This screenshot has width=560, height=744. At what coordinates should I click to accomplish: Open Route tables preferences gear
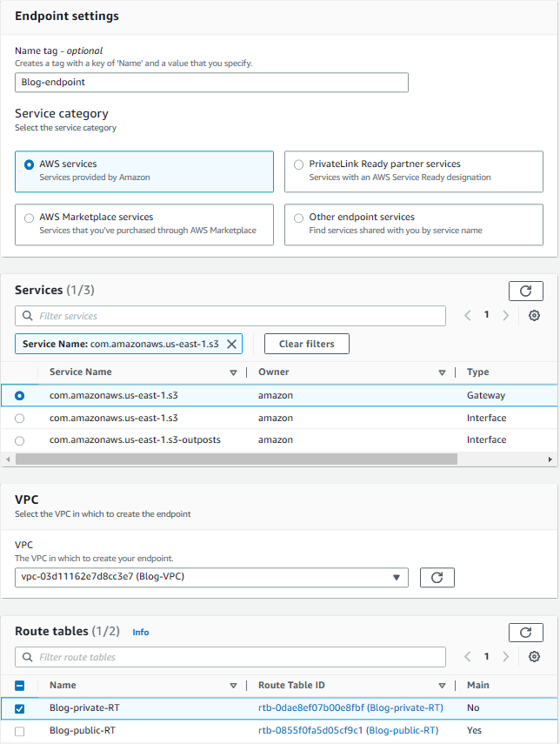tap(535, 657)
